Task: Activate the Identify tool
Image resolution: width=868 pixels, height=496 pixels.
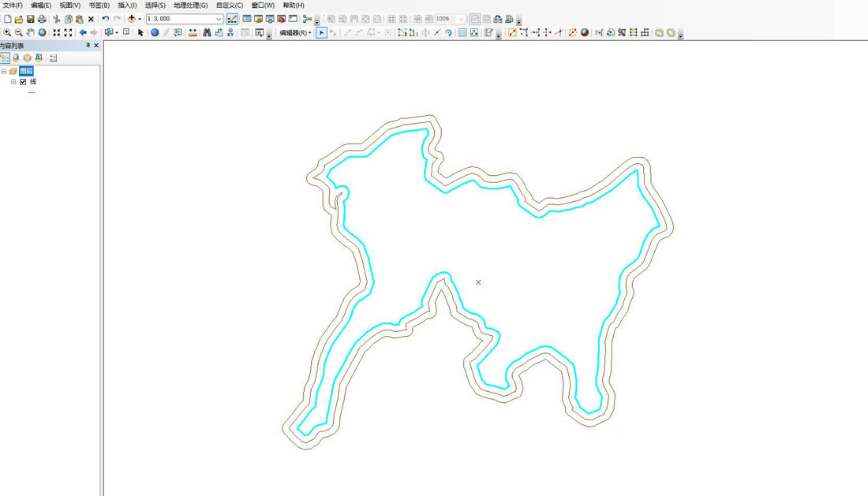Action: point(155,32)
